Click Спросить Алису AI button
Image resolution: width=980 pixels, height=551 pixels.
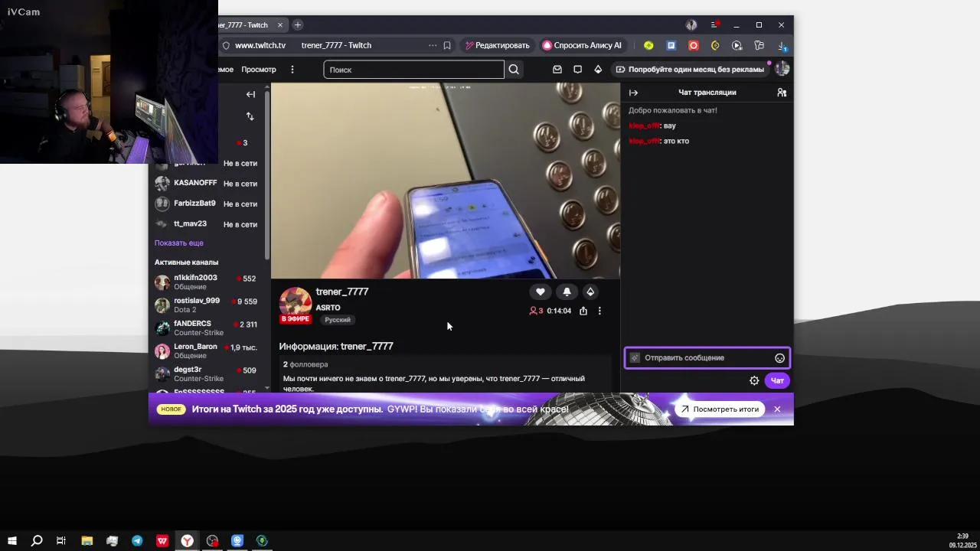pyautogui.click(x=583, y=45)
